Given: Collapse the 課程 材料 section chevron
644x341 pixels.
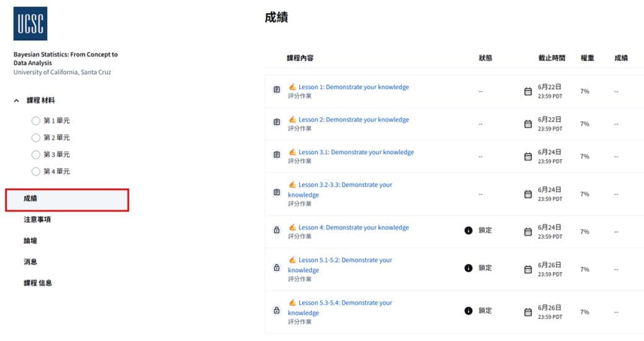Looking at the screenshot, I should point(17,100).
